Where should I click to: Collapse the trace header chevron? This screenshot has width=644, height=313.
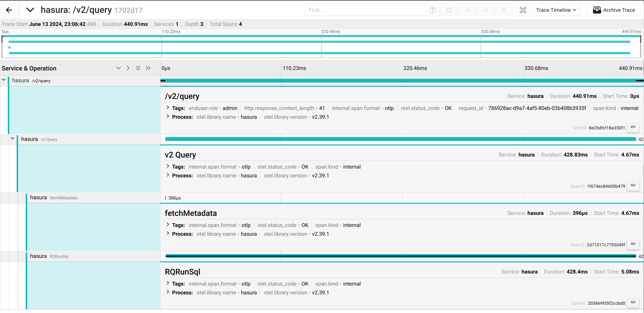pos(30,10)
